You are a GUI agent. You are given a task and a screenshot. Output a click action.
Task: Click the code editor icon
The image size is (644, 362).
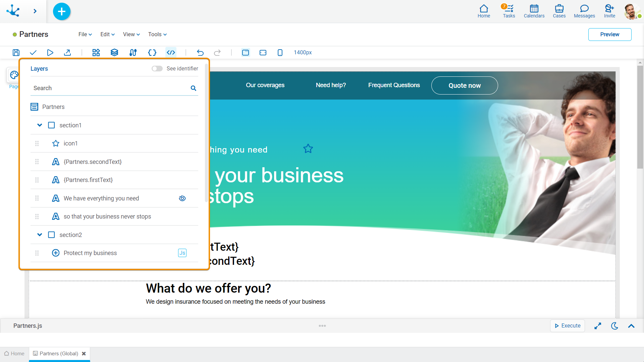pyautogui.click(x=171, y=53)
